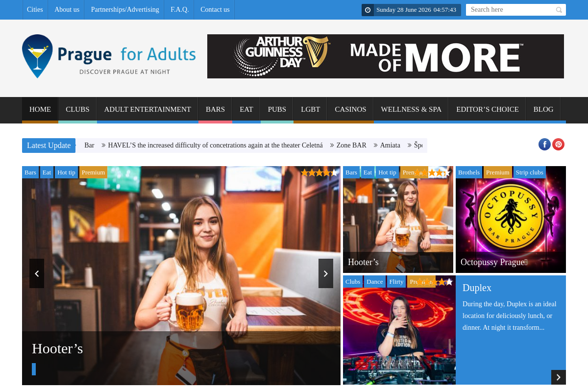
Task: Open the Contact us page
Action: [215, 10]
